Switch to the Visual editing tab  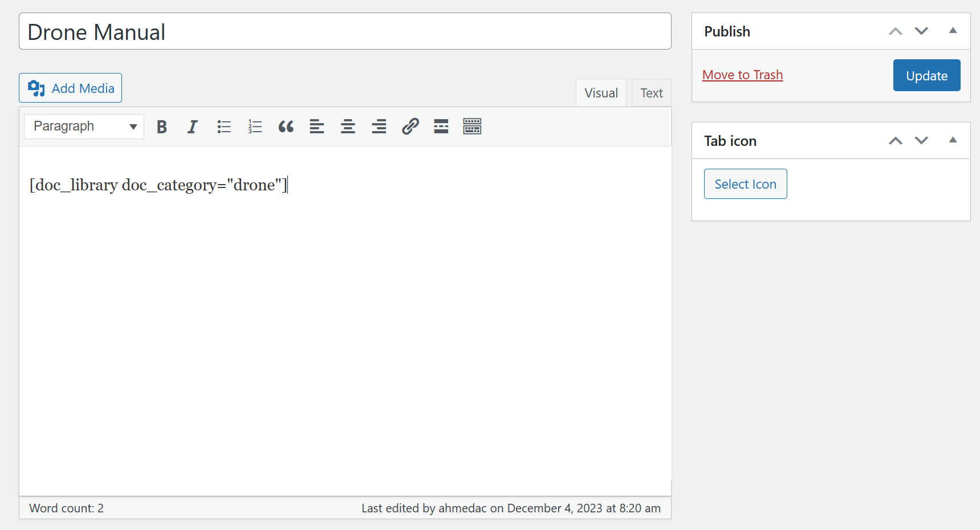(x=601, y=92)
